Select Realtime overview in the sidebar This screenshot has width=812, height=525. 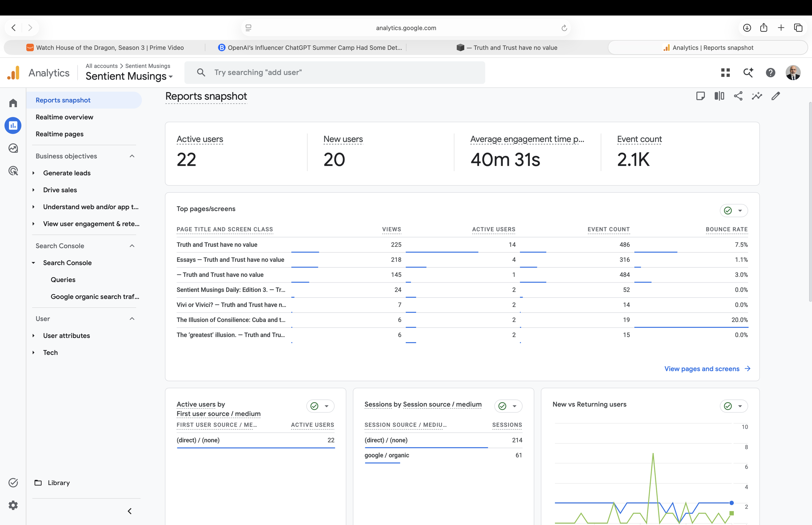pos(64,117)
